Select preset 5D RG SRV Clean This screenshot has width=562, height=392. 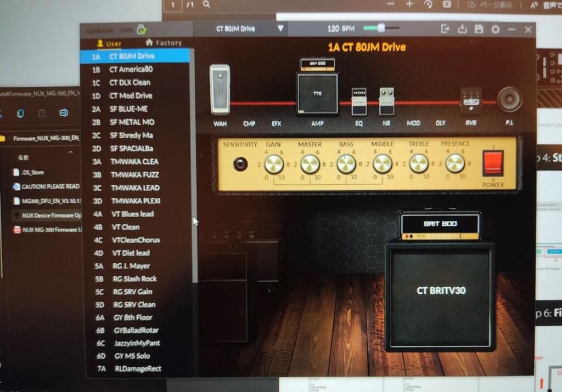coord(139,305)
